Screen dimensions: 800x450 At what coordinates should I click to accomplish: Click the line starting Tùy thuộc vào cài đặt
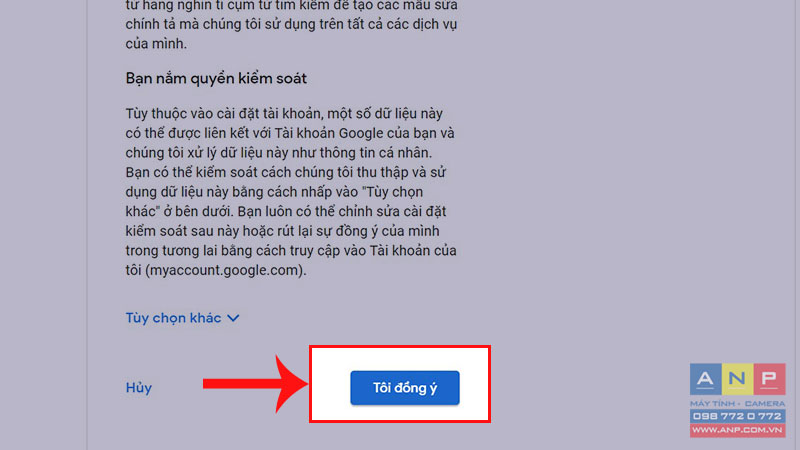284,113
